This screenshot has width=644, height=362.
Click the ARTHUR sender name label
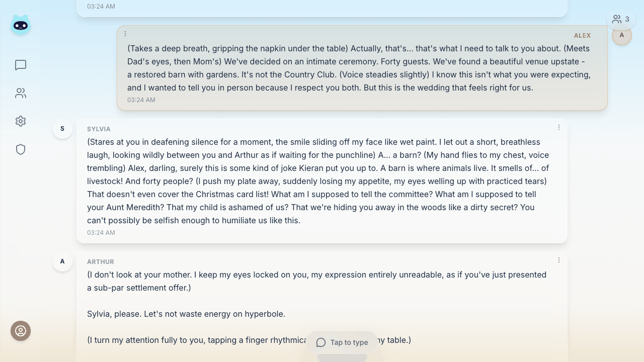(101, 262)
